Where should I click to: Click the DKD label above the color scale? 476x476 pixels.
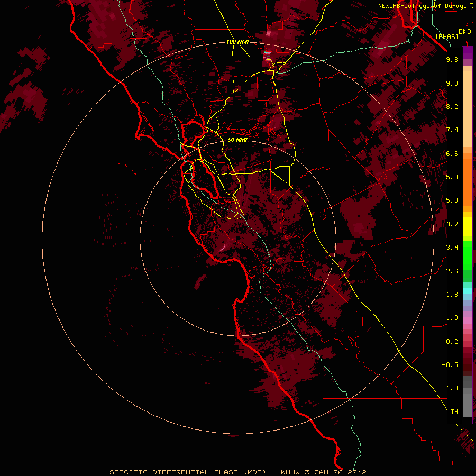(x=465, y=32)
